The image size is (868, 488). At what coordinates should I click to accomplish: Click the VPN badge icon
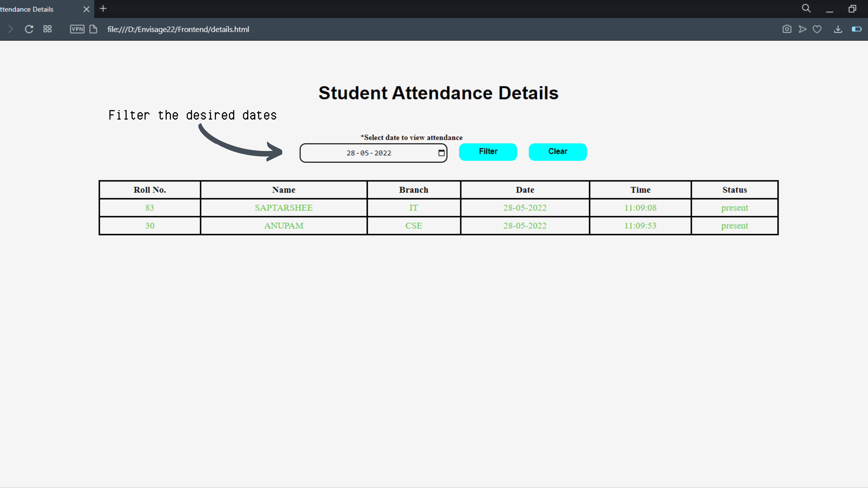[x=77, y=29]
